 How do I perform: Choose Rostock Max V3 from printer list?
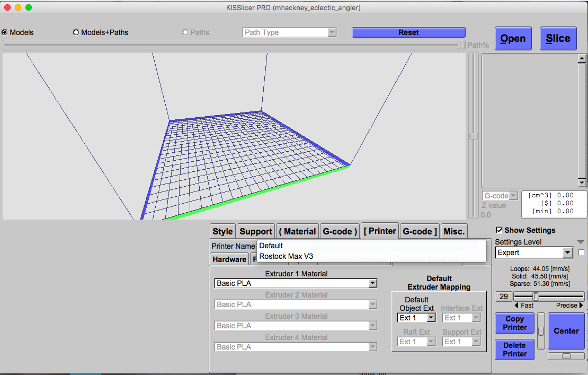286,256
